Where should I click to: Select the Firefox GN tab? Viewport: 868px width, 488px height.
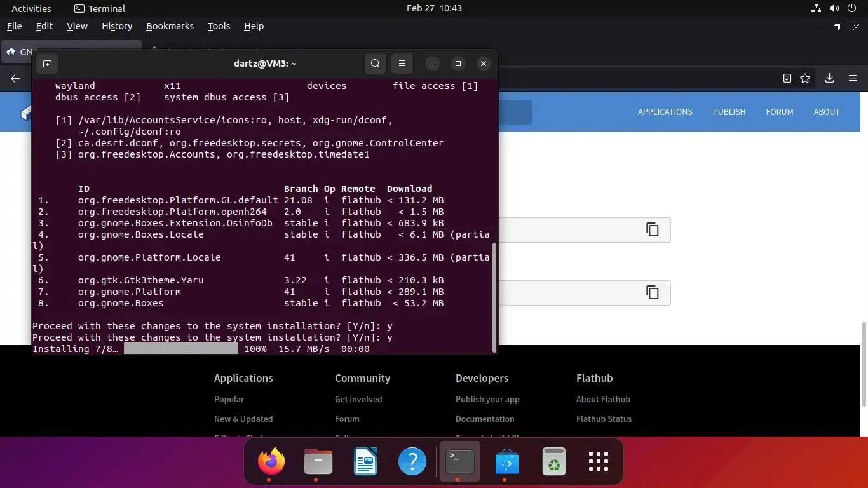pos(71,51)
